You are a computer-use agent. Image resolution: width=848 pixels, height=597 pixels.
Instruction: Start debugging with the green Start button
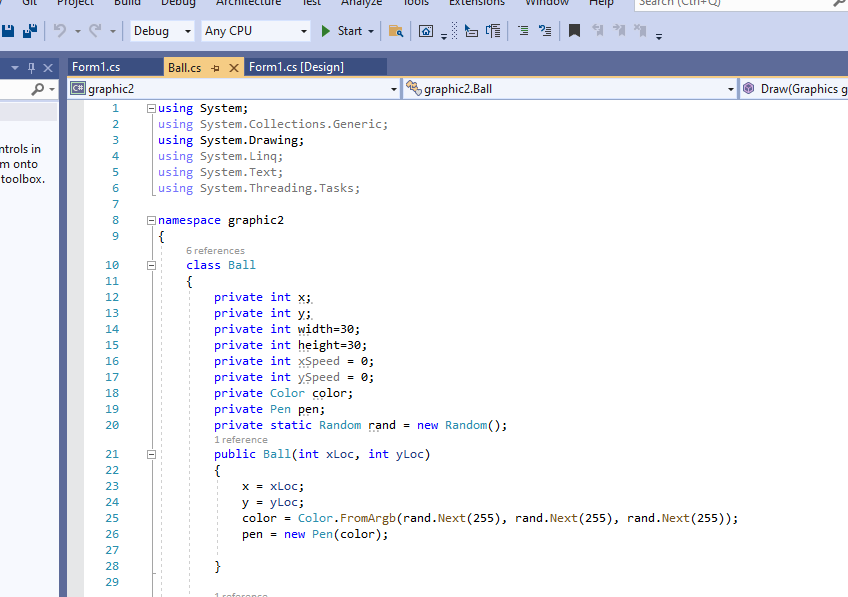(x=343, y=31)
